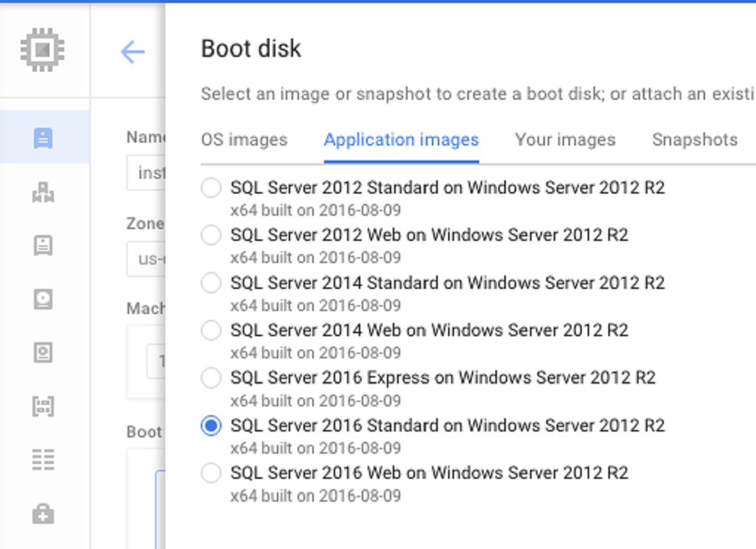This screenshot has height=549, width=756.
Task: Open the Quotas list sidebar icon
Action: (43, 459)
